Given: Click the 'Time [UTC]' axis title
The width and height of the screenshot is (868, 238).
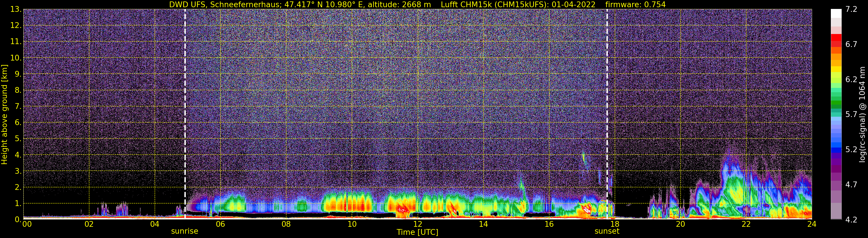Looking at the screenshot, I should tap(417, 232).
